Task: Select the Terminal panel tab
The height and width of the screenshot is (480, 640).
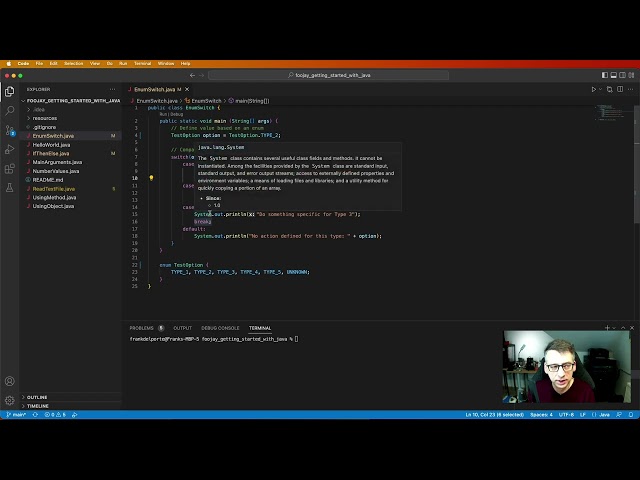Action: pyautogui.click(x=260, y=328)
